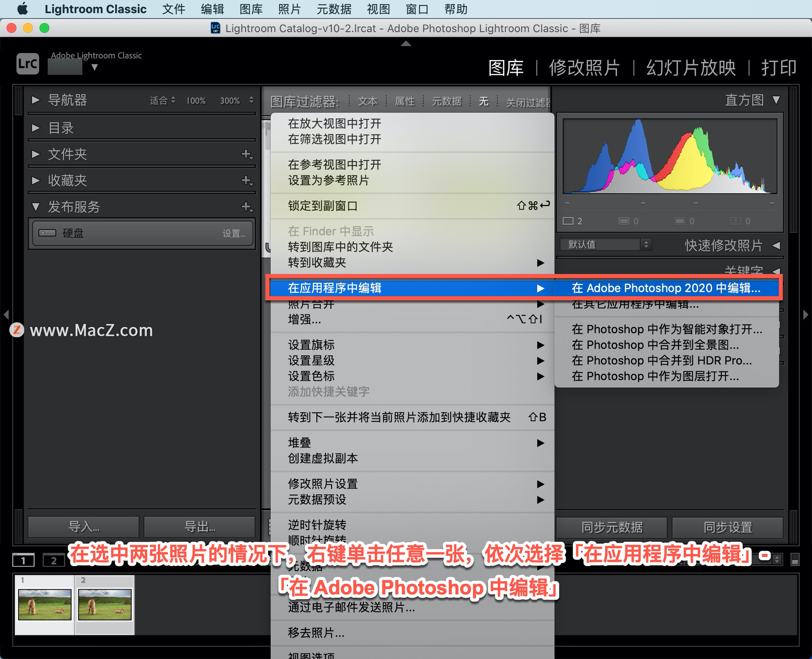The width and height of the screenshot is (812, 659).
Task: Hide the left panel group arrow
Action: click(x=6, y=315)
